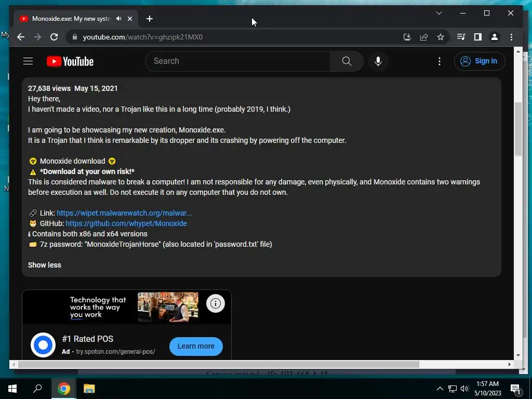
Task: Click Chrome icon in taskbar
Action: (x=63, y=389)
